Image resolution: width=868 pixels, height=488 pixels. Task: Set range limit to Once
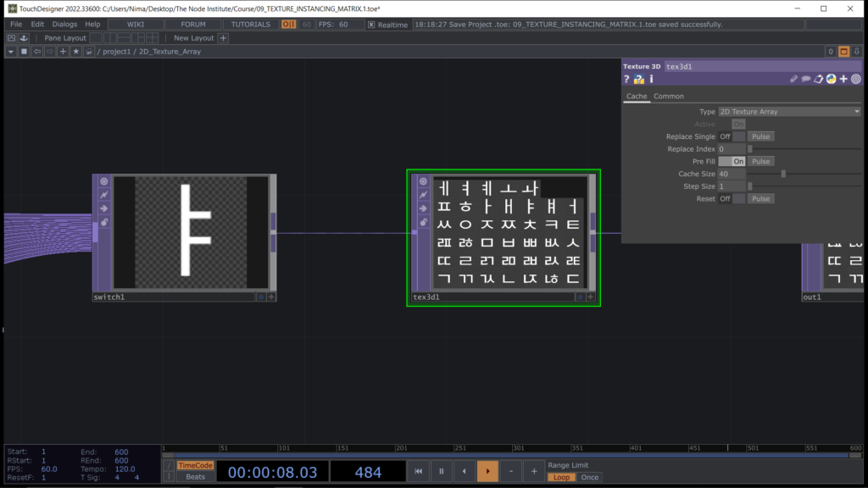pos(590,477)
